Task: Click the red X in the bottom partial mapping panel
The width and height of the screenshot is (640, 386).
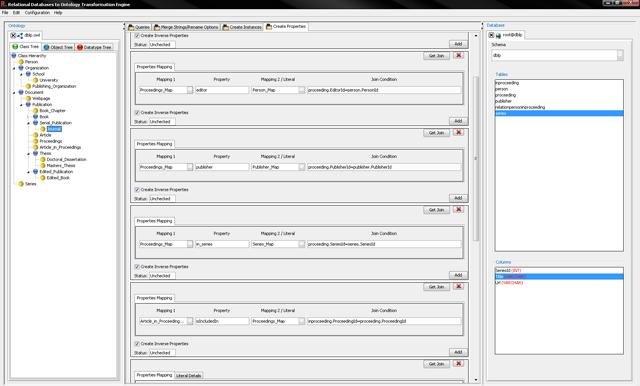Action: [x=459, y=364]
